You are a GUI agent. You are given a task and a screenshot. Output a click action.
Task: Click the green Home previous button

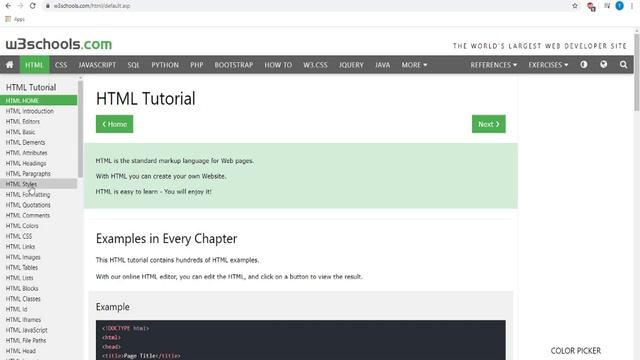pos(114,124)
